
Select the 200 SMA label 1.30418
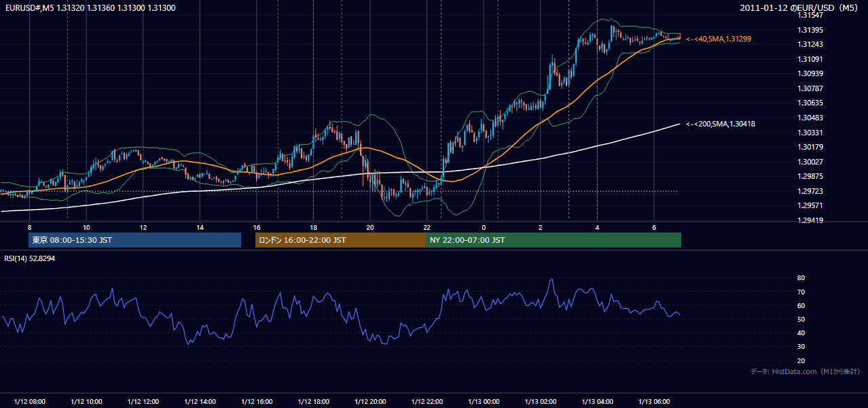721,124
